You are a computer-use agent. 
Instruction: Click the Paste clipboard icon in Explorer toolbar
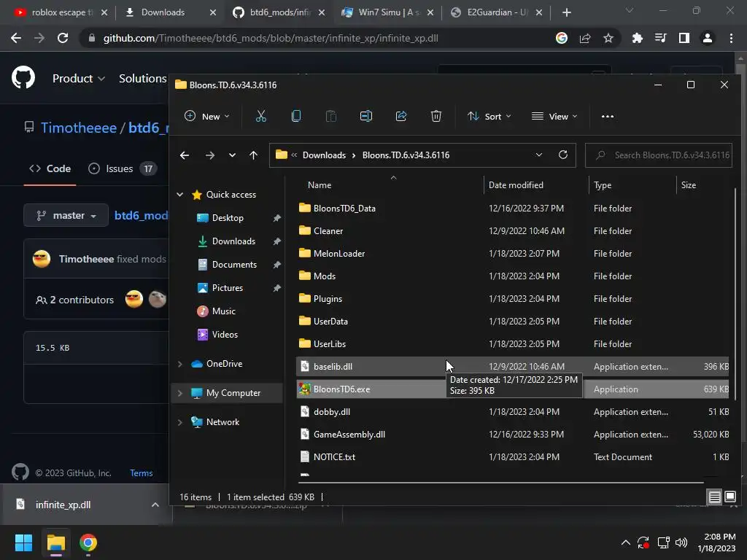tap(331, 116)
